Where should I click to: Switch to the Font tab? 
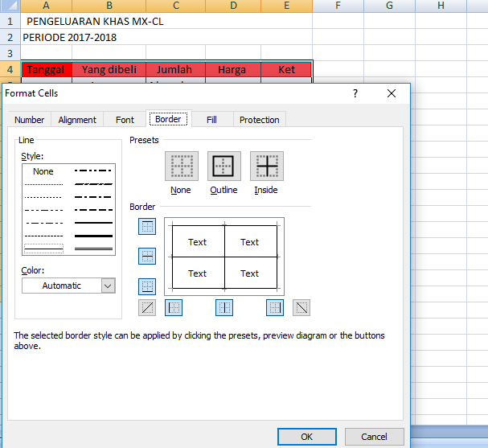click(x=125, y=120)
